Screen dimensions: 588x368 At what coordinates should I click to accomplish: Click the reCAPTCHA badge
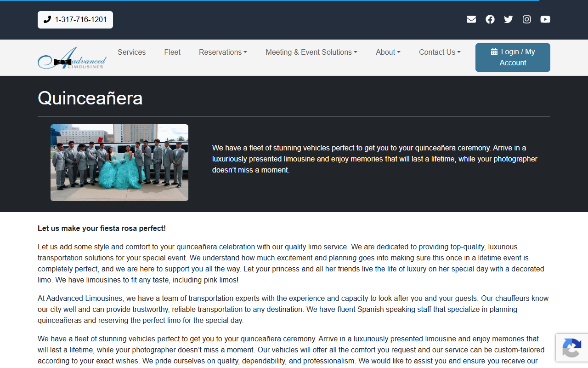pyautogui.click(x=572, y=347)
